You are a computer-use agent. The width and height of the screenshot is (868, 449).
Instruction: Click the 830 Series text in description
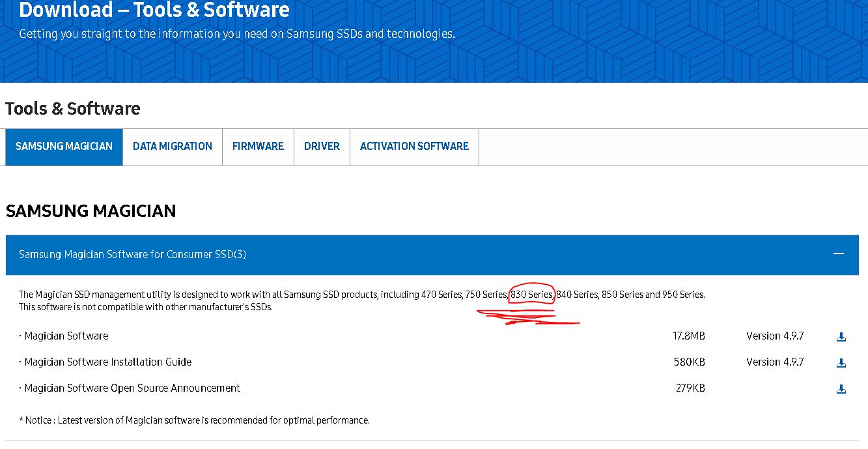tap(531, 295)
